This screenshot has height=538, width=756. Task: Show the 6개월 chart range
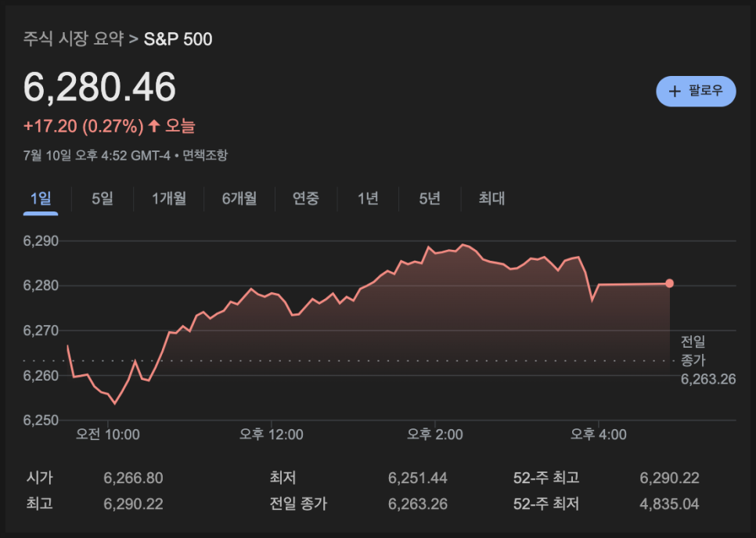tap(239, 198)
